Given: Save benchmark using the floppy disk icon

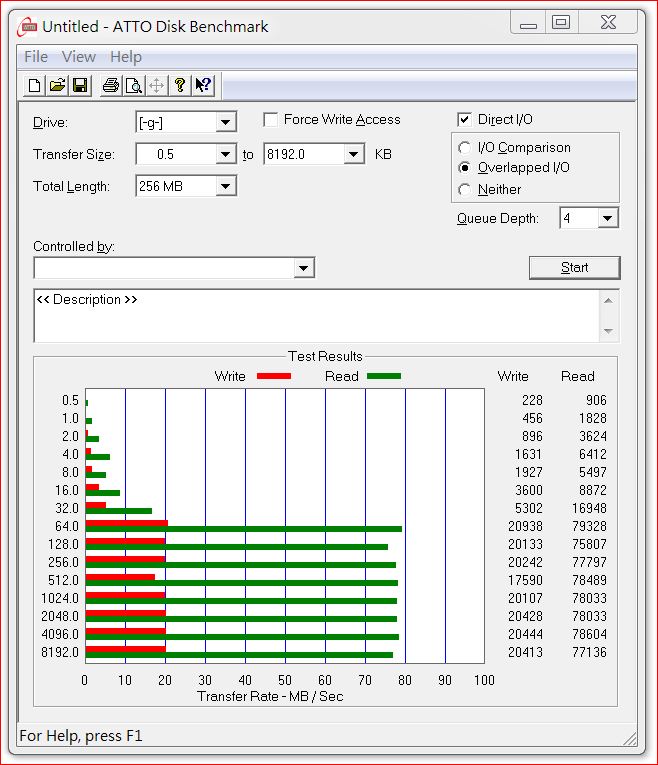Looking at the screenshot, I should (80, 86).
